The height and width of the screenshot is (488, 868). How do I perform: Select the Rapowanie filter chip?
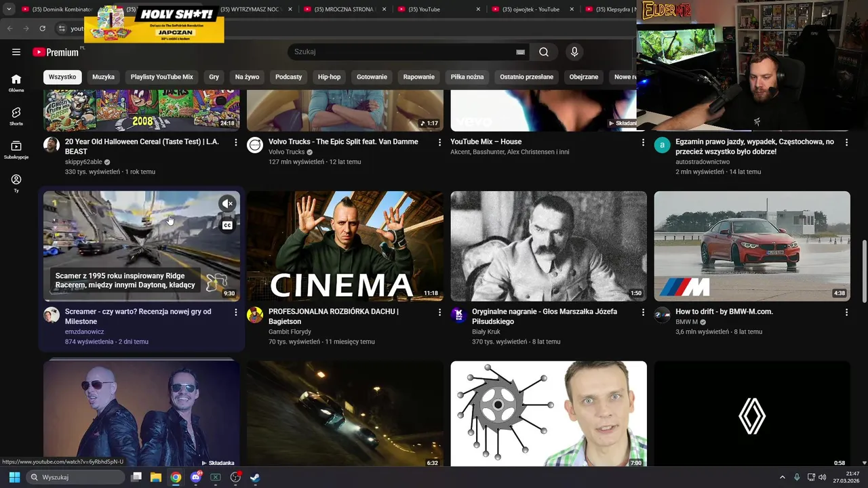(x=419, y=77)
